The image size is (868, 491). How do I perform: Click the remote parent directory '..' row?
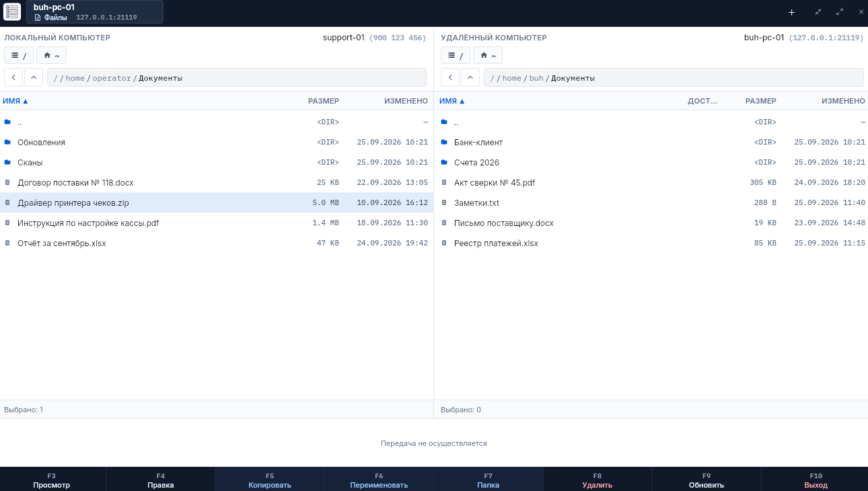tap(651, 122)
